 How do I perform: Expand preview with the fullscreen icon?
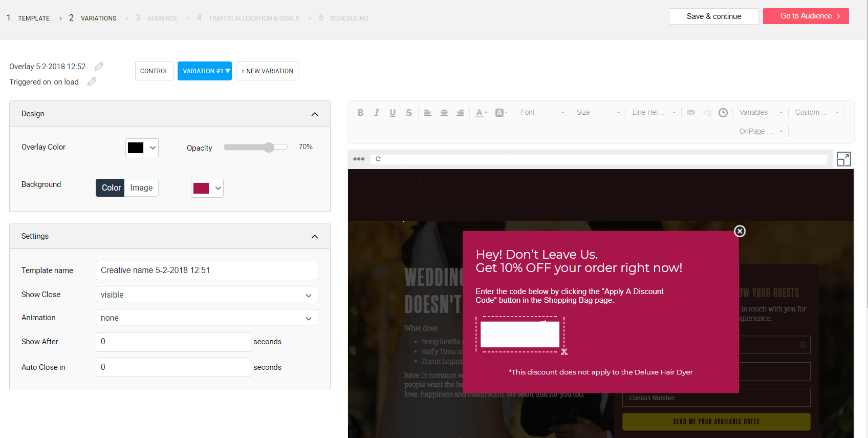843,159
